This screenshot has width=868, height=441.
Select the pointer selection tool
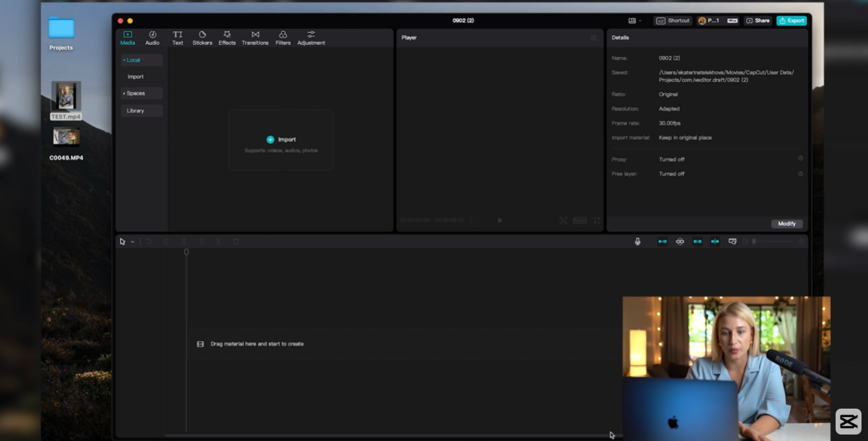122,242
